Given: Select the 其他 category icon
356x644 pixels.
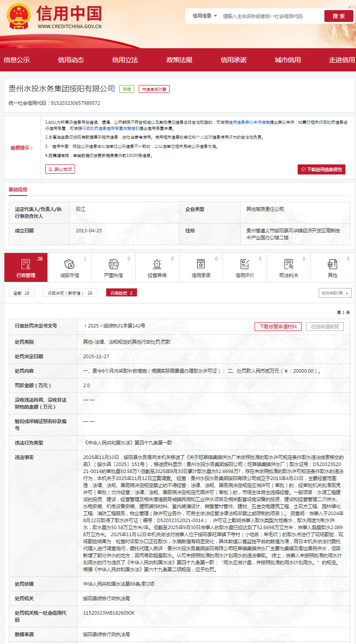Looking at the screenshot, I should (332, 264).
